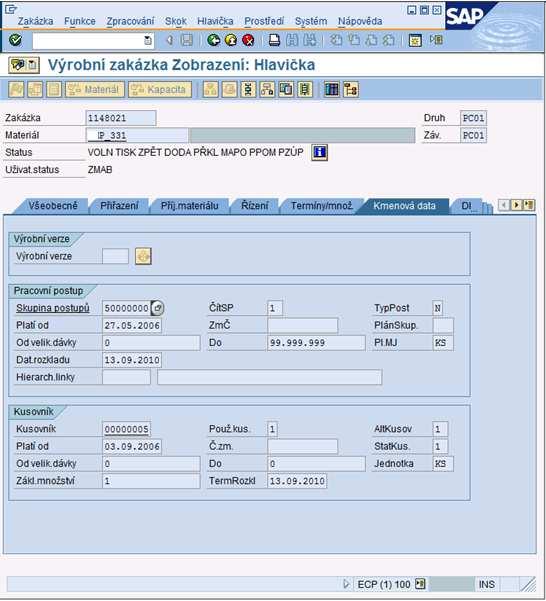This screenshot has width=546, height=601.
Task: Open the Funkce menu
Action: pos(80,21)
